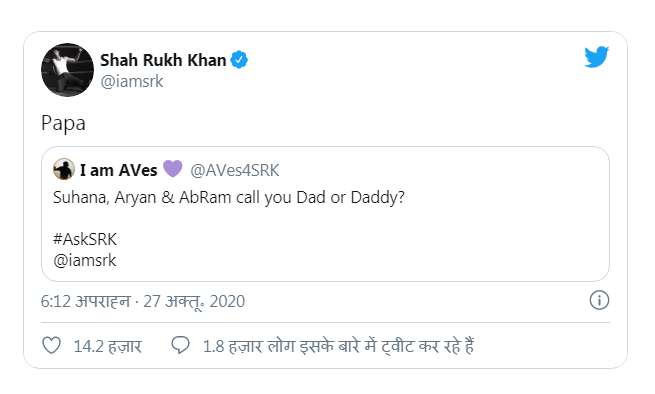Click the purple heart emoji
655x394 pixels.
point(173,169)
